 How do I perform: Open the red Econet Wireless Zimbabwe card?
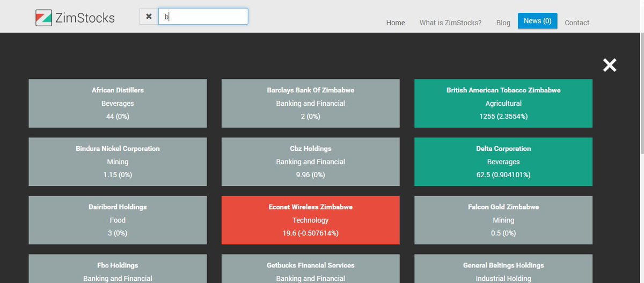tap(311, 220)
